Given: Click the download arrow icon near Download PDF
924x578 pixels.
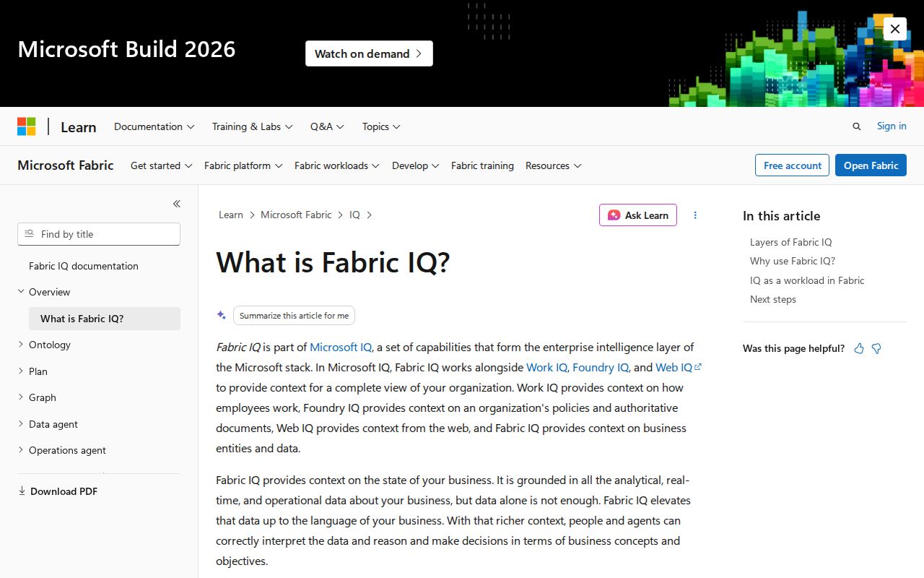Looking at the screenshot, I should 22,491.
